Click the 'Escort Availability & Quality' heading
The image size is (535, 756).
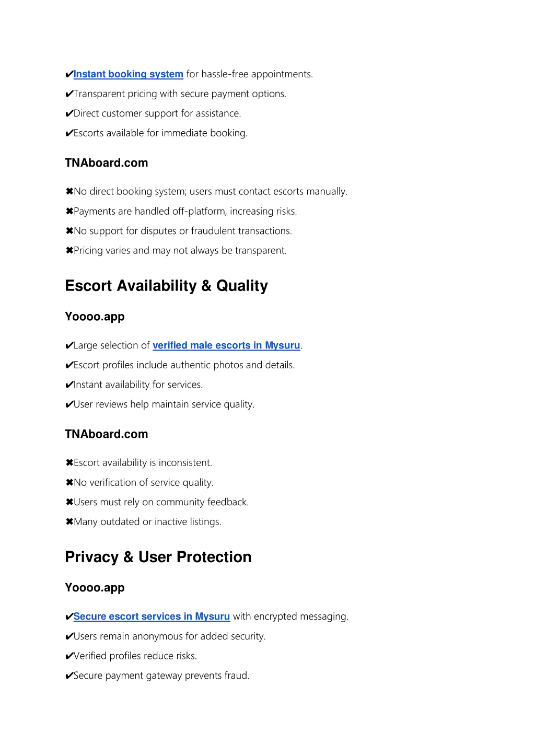[x=166, y=286]
